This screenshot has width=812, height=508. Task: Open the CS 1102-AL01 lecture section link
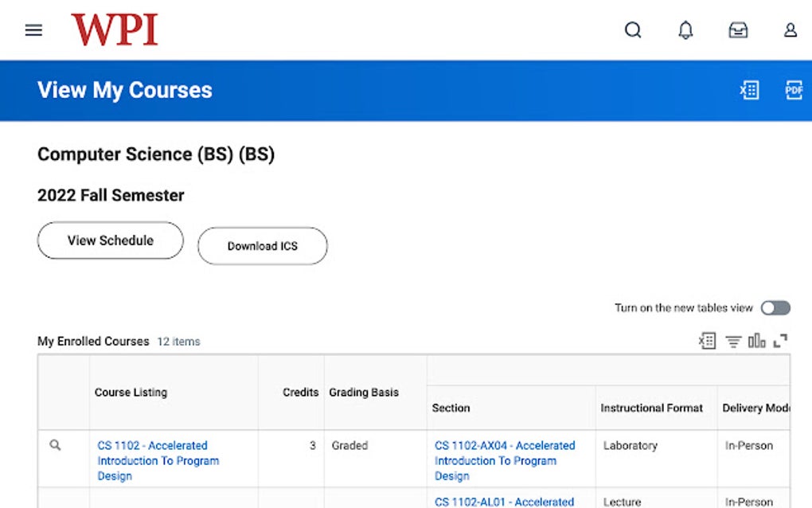[x=504, y=502]
